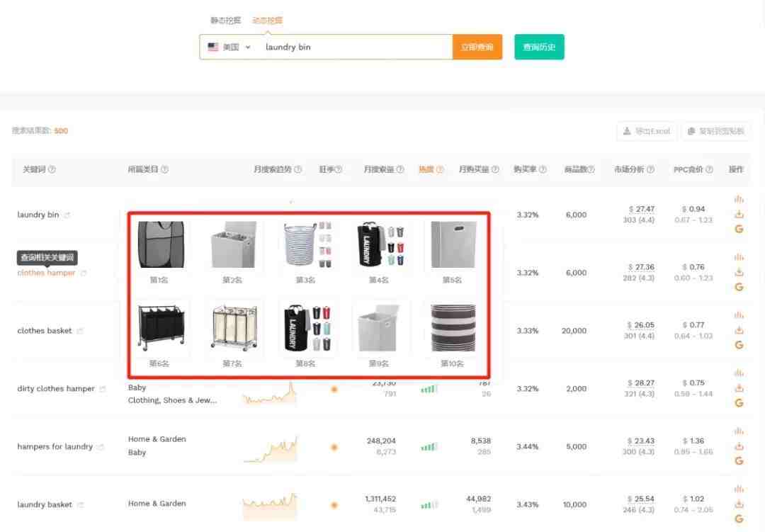Select the 第6名 product thumbnail
The height and width of the screenshot is (532, 765).
click(x=159, y=329)
